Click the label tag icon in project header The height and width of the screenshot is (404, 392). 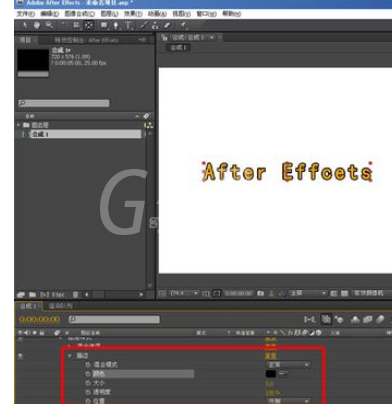(146, 116)
